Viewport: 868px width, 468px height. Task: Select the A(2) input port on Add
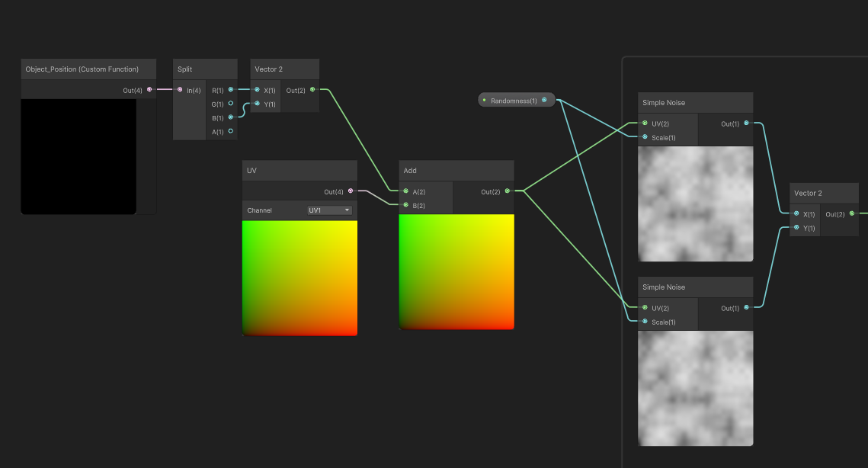tap(406, 191)
